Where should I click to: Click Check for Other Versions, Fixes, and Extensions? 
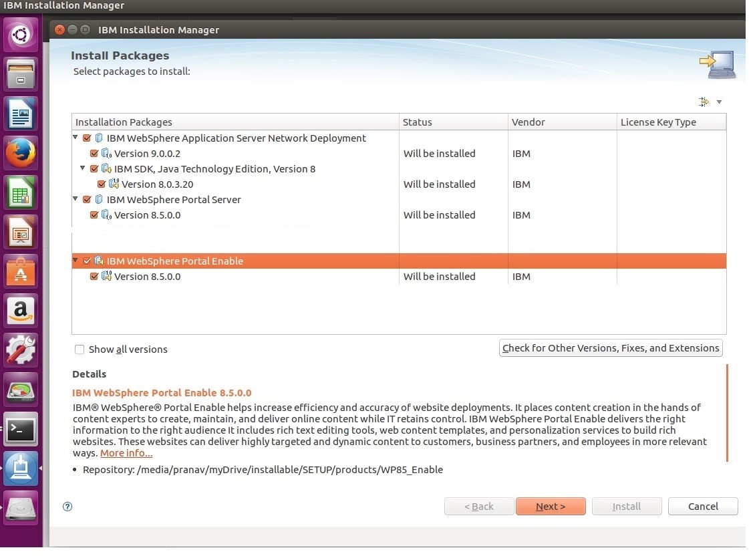[x=611, y=348]
